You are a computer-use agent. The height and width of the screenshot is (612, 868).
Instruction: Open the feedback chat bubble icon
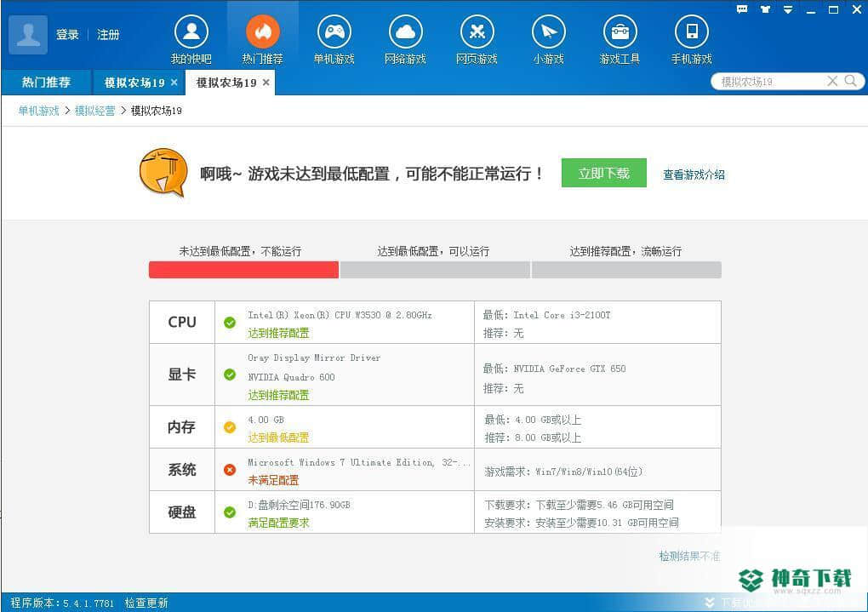pos(742,9)
